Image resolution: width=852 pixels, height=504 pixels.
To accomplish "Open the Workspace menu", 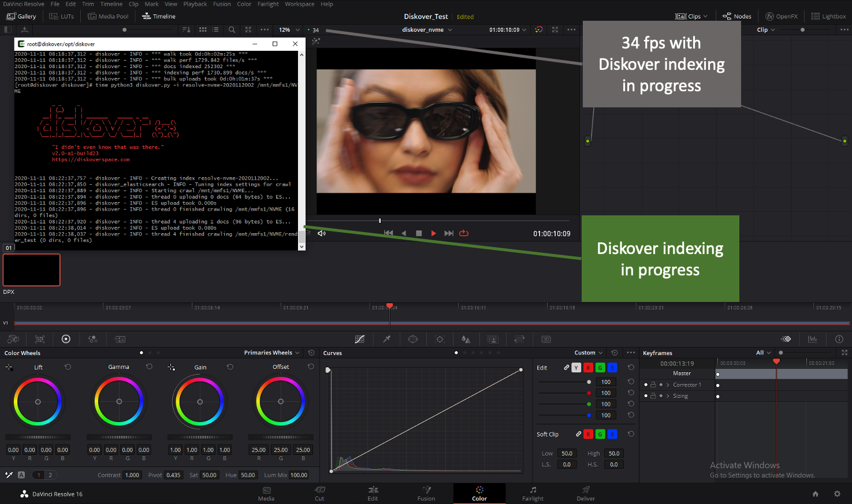I will tap(299, 4).
